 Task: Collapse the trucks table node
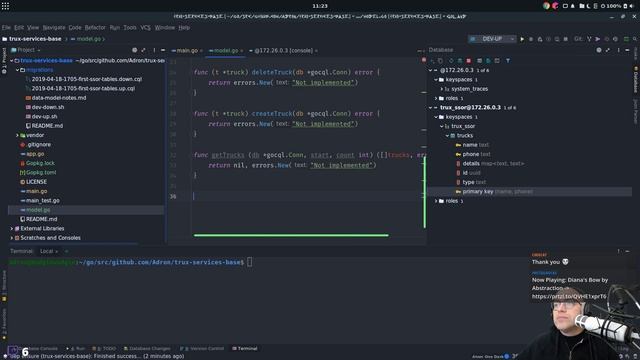[447, 136]
